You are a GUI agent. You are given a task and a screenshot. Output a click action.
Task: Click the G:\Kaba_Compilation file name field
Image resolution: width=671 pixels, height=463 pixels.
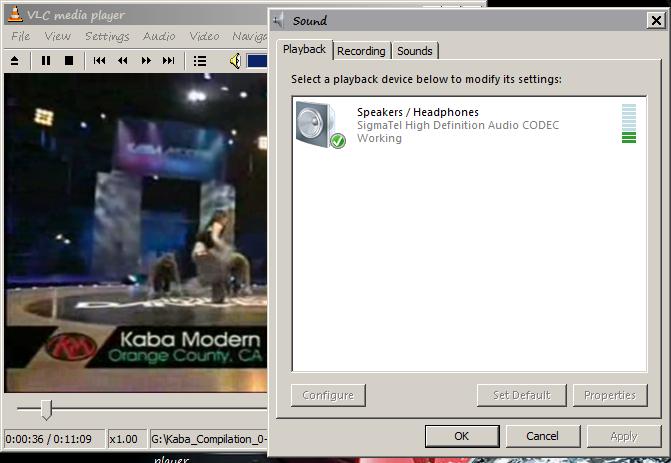point(209,439)
